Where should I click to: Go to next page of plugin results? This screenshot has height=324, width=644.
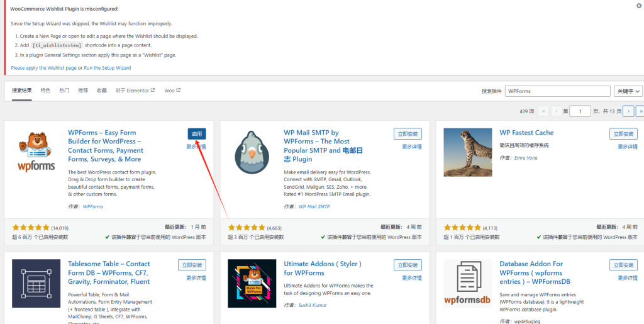(628, 111)
